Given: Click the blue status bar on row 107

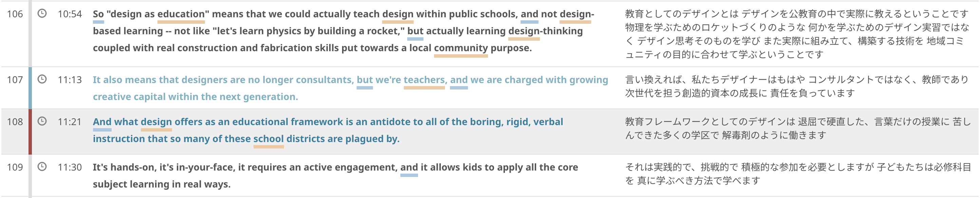Looking at the screenshot, I should [30, 88].
